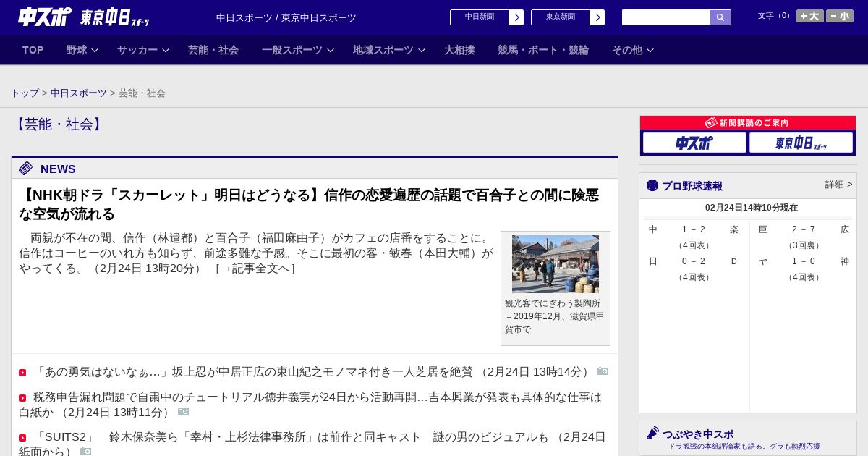
Task: Open the 競馬・ボート・競輪 navigation item
Action: pyautogui.click(x=543, y=50)
